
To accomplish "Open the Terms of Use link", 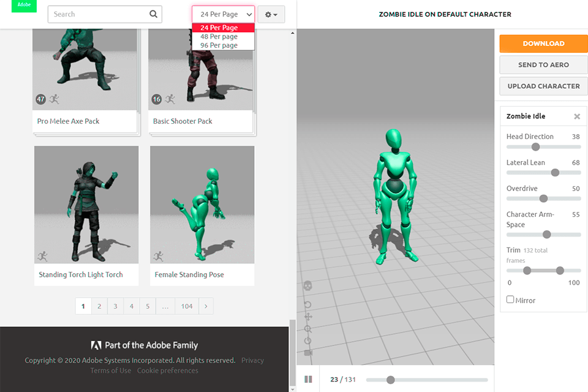I will pos(111,370).
